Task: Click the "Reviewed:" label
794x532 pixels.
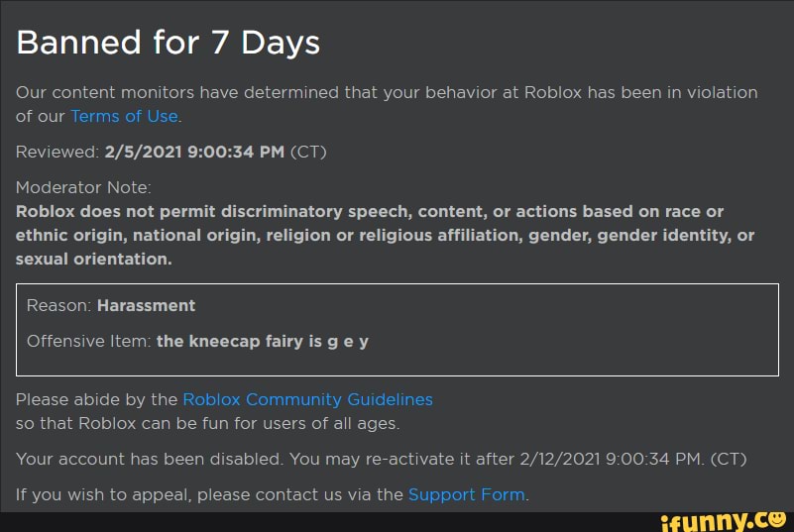Action: [57, 152]
